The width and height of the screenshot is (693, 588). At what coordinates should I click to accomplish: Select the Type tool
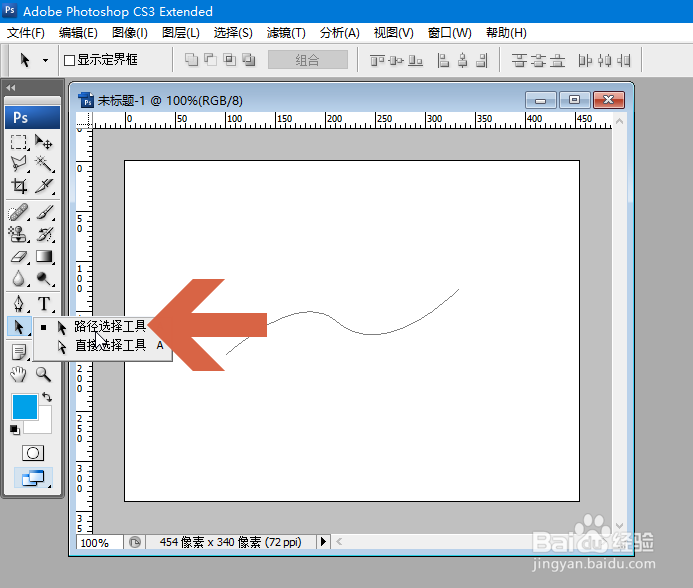pyautogui.click(x=44, y=304)
